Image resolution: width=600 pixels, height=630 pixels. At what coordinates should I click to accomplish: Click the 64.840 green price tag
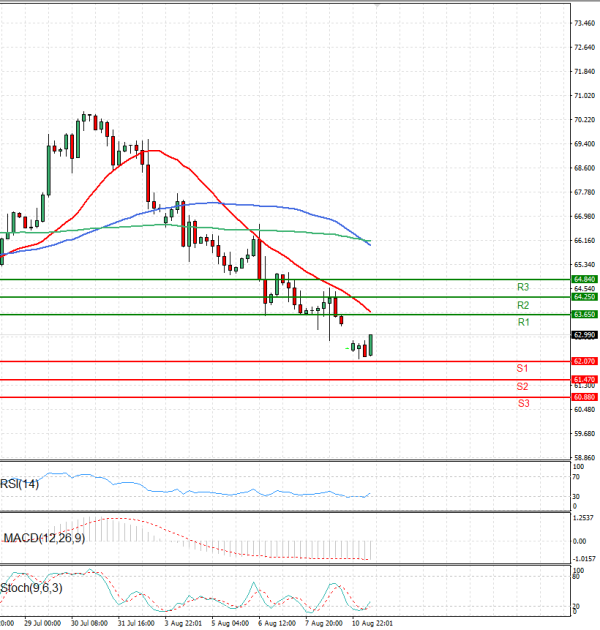click(584, 279)
